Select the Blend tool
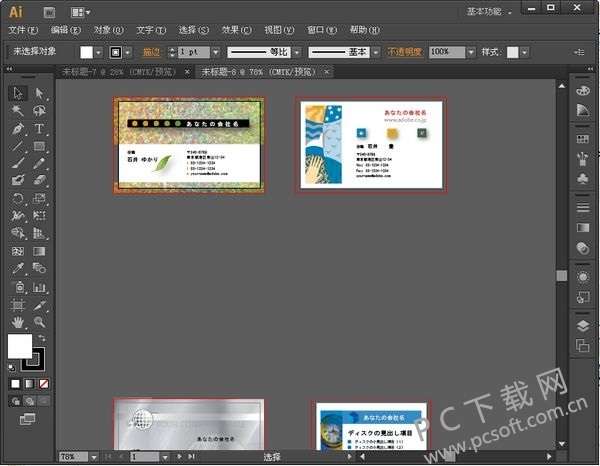The height and width of the screenshot is (466, 600). [x=39, y=269]
